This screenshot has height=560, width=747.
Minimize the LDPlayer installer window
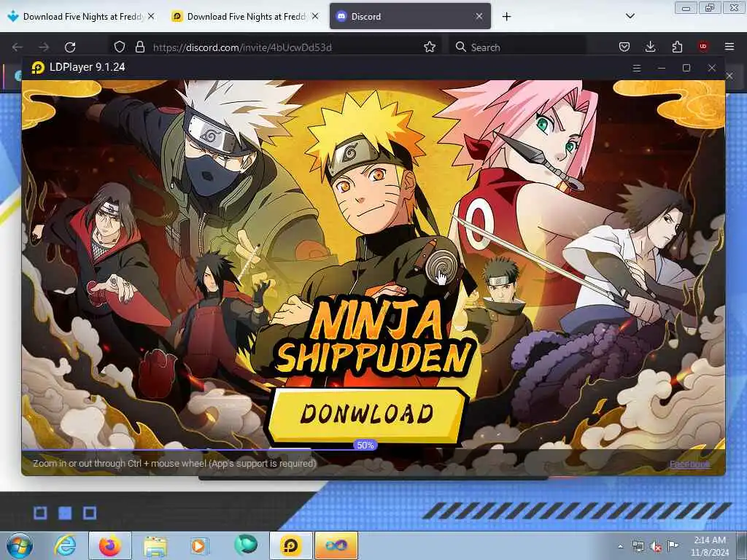(x=661, y=68)
